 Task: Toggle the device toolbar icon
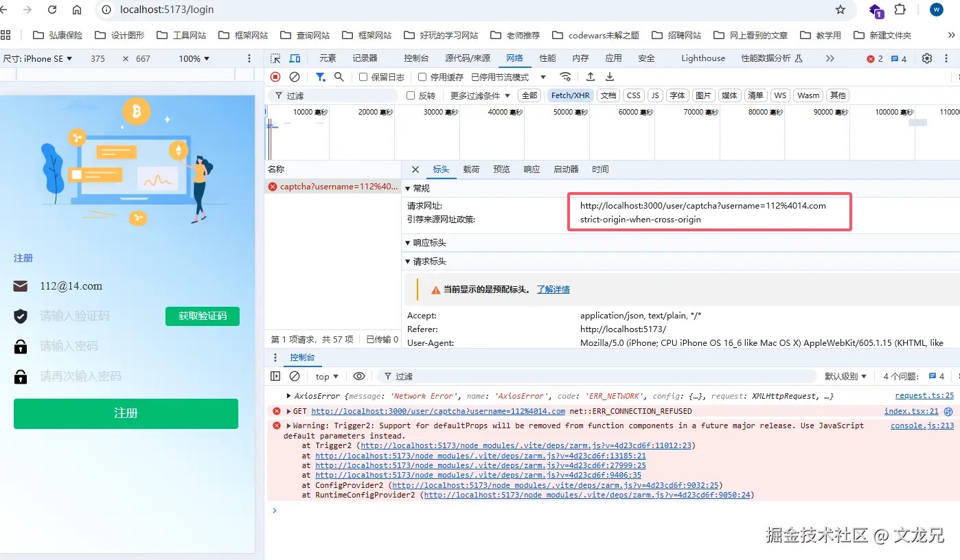click(x=295, y=58)
